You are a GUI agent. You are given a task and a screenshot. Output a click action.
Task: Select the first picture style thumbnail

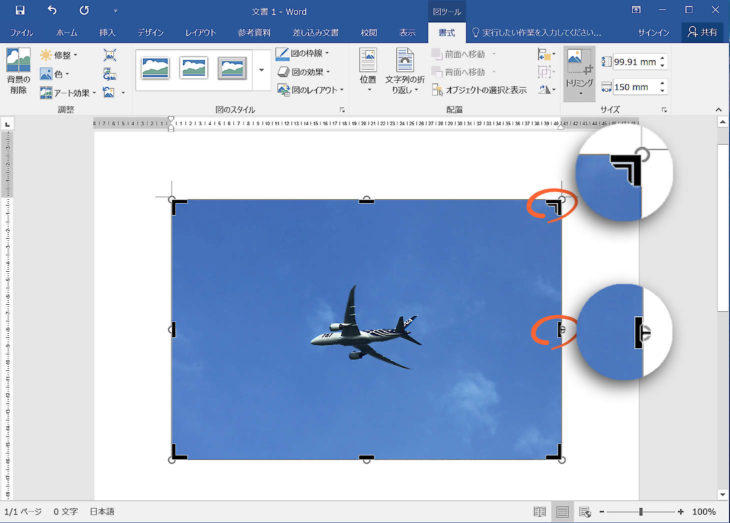155,69
